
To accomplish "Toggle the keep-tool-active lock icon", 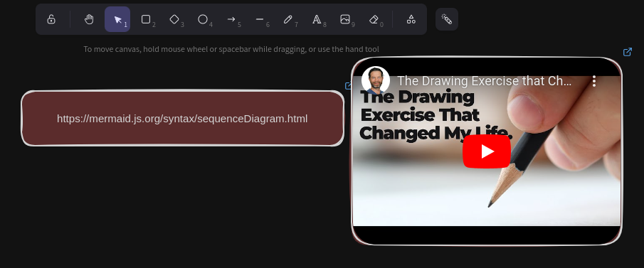I will tap(51, 19).
